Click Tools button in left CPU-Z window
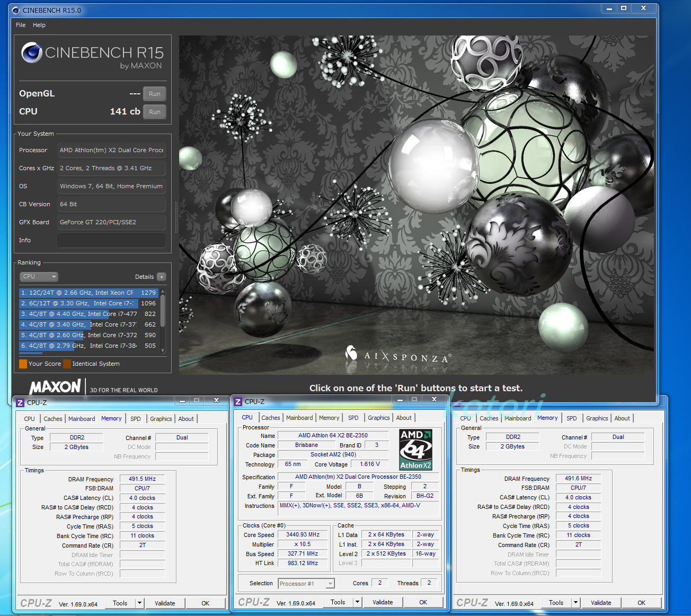 [120, 603]
